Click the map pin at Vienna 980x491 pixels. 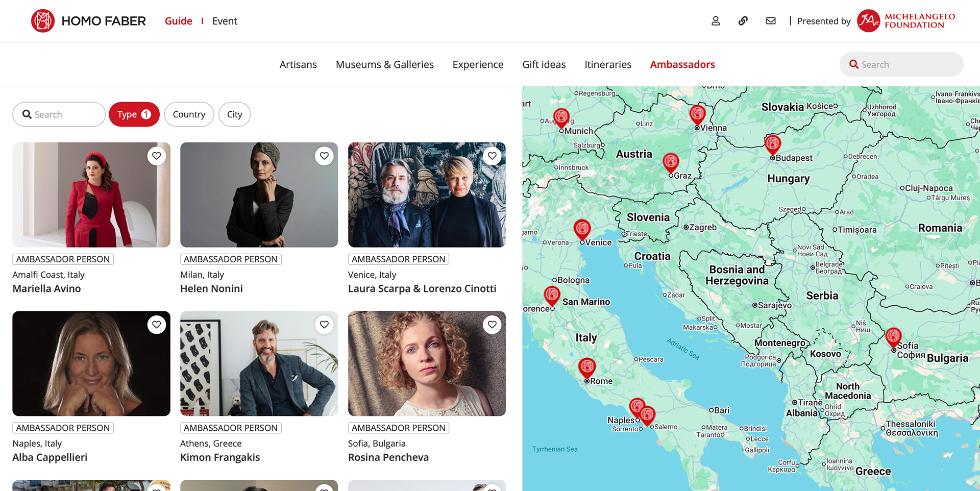[697, 114]
